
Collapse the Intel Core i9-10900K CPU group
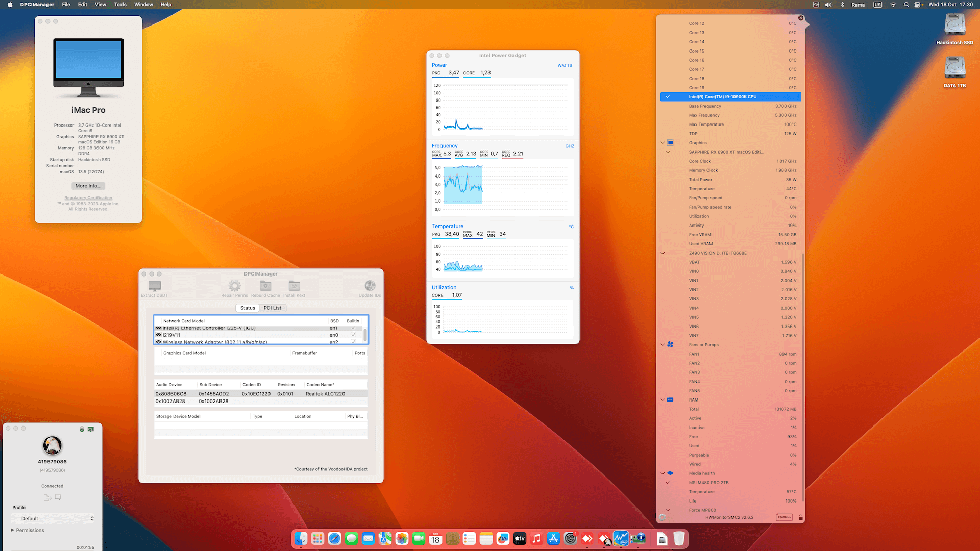pos(667,97)
